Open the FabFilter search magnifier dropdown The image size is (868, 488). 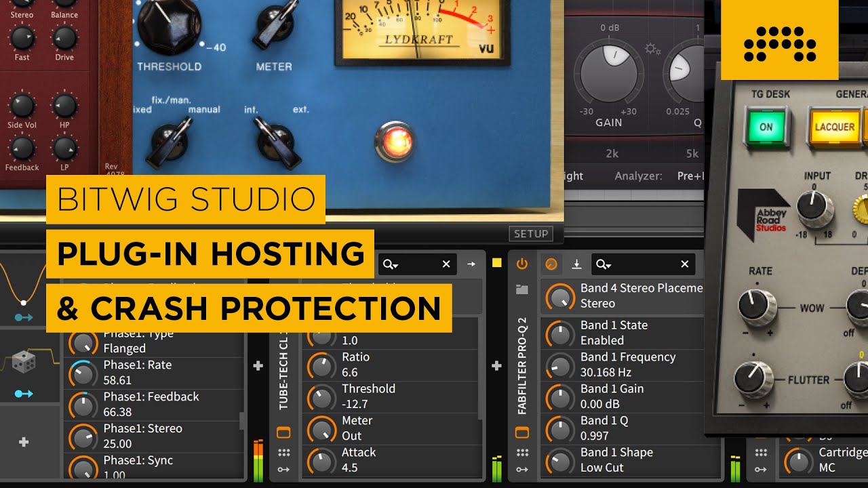[x=604, y=264]
